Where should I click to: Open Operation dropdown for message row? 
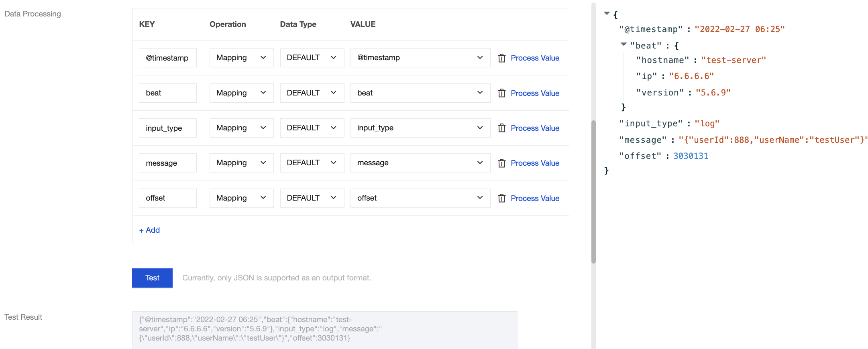point(241,163)
